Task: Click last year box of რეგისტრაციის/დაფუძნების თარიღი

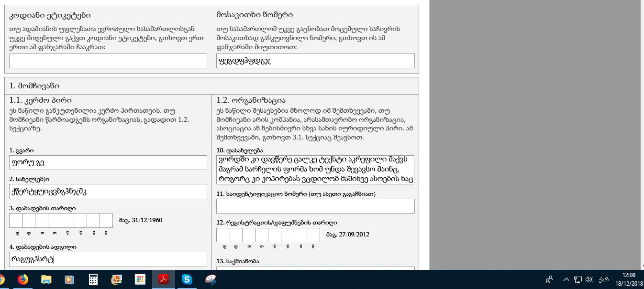Action: (x=313, y=235)
